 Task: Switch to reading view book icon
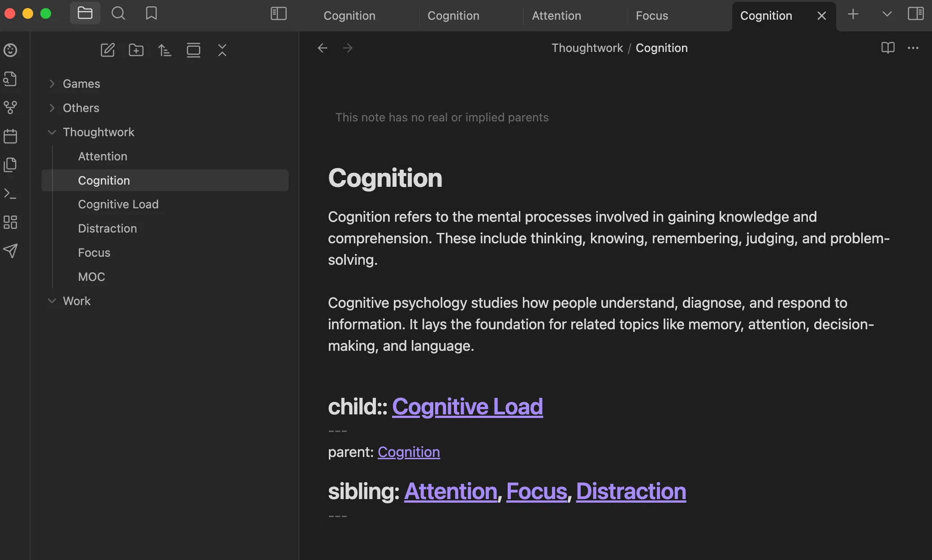pyautogui.click(x=888, y=47)
